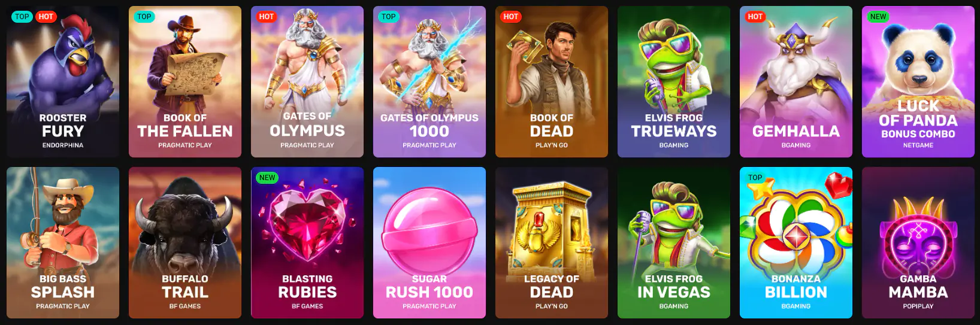The width and height of the screenshot is (980, 325).
Task: Click the Book of Dead game card
Action: click(x=552, y=81)
